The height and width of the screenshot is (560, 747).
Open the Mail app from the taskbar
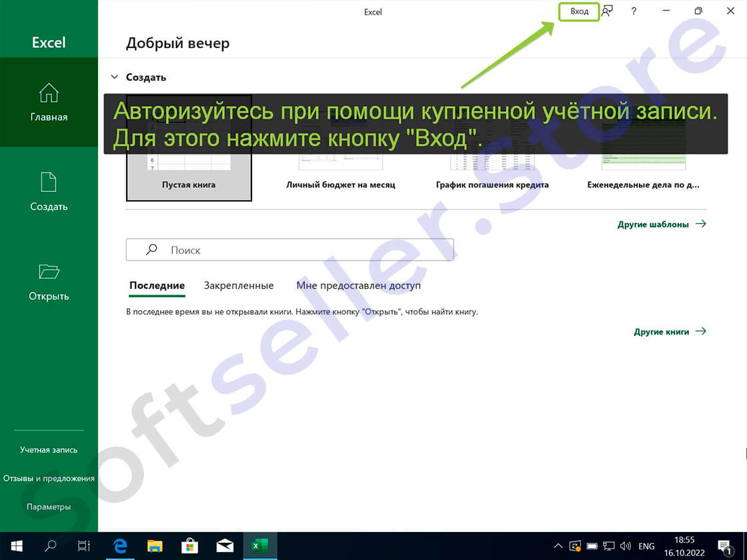pos(225,546)
